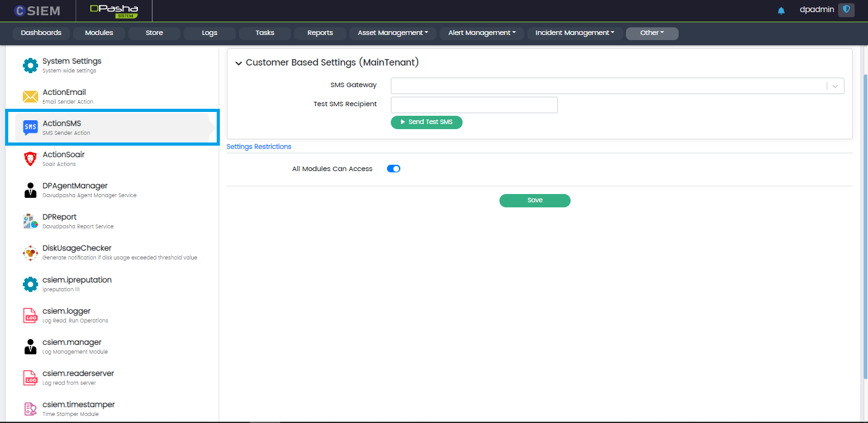The width and height of the screenshot is (868, 423).
Task: Click the System Settings gear icon
Action: click(31, 66)
